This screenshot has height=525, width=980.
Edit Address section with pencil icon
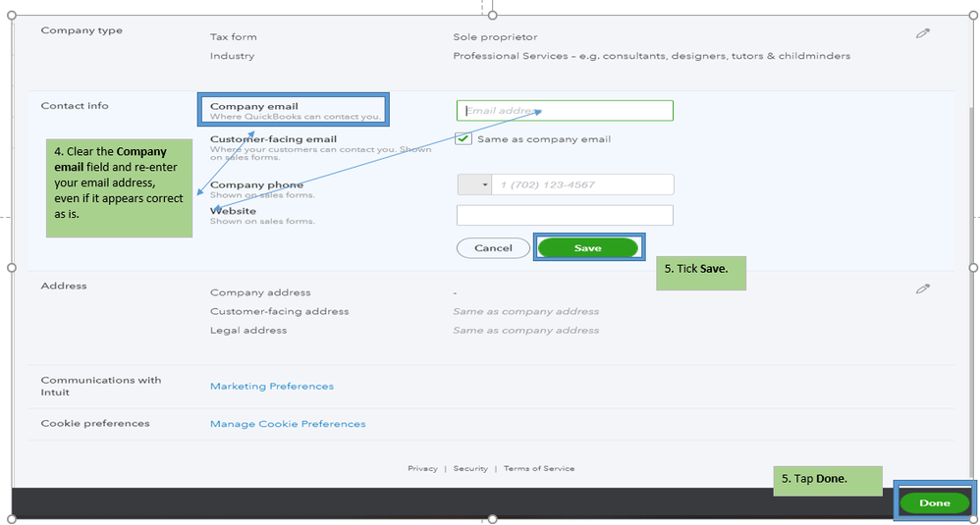click(922, 289)
